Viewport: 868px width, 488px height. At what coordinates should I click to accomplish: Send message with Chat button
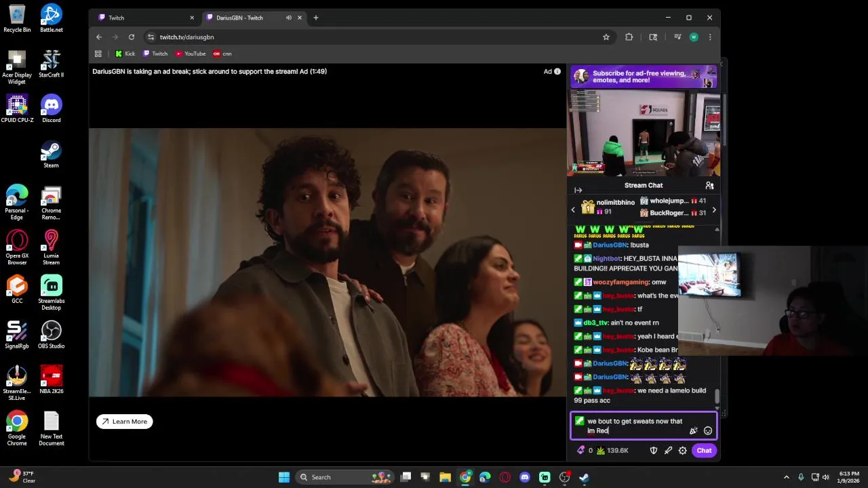[x=704, y=451]
